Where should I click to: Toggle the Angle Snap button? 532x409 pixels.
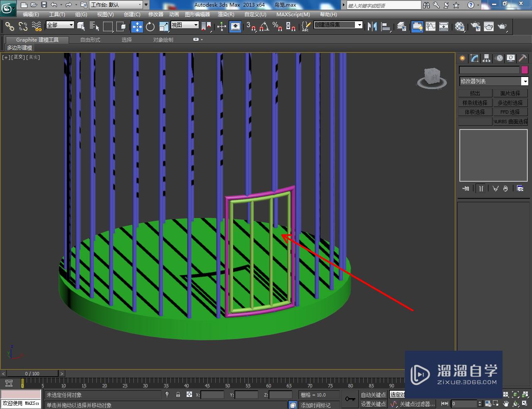[x=264, y=27]
